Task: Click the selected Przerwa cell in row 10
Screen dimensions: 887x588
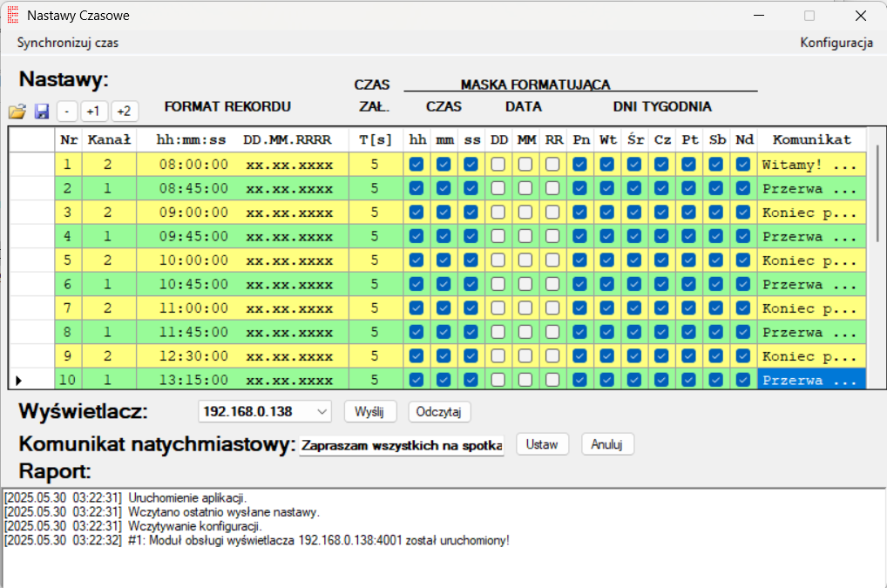Action: (812, 380)
